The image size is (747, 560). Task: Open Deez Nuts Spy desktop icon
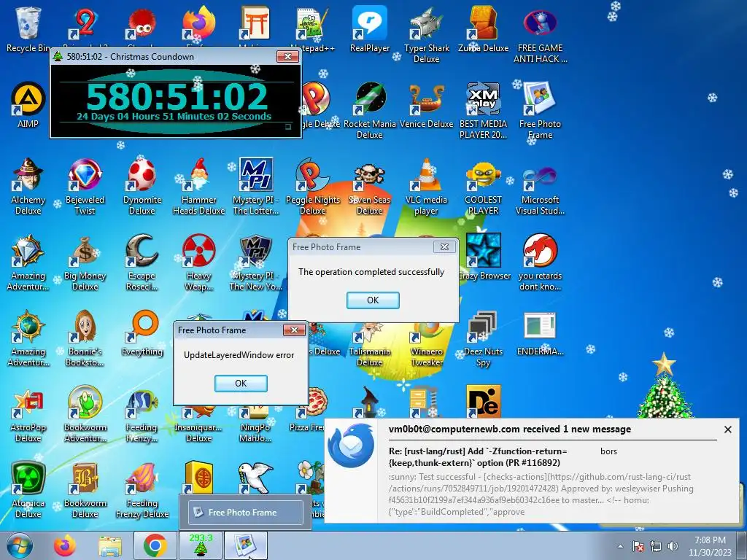point(483,338)
